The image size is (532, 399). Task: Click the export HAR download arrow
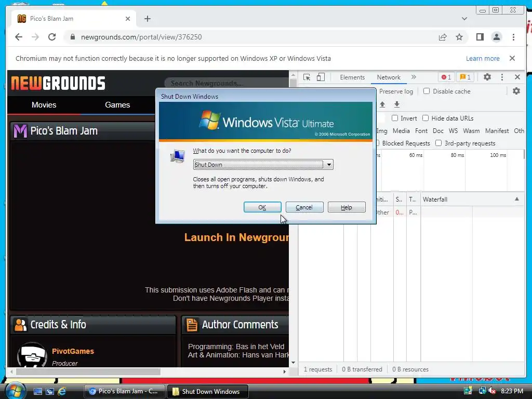click(396, 104)
